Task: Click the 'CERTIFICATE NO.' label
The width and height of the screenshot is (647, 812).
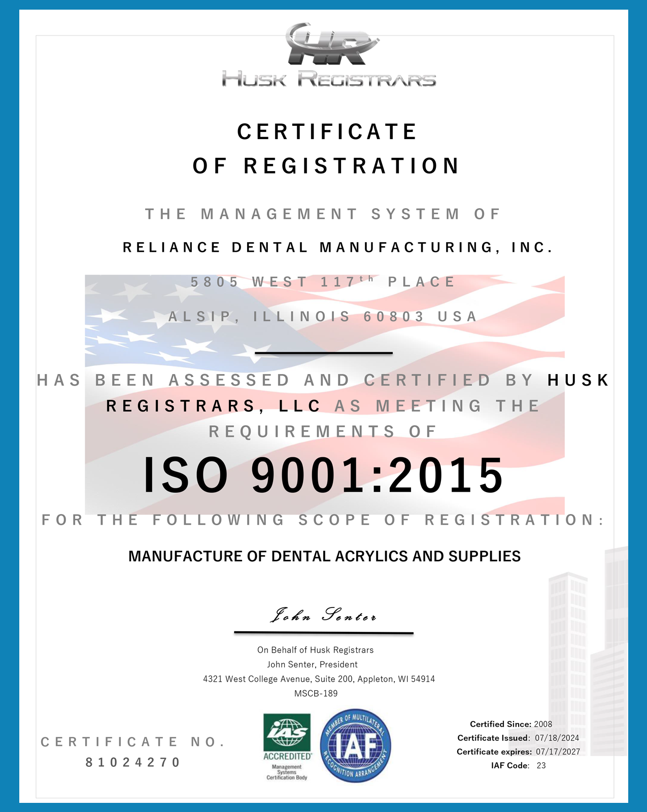Action: coord(133,742)
